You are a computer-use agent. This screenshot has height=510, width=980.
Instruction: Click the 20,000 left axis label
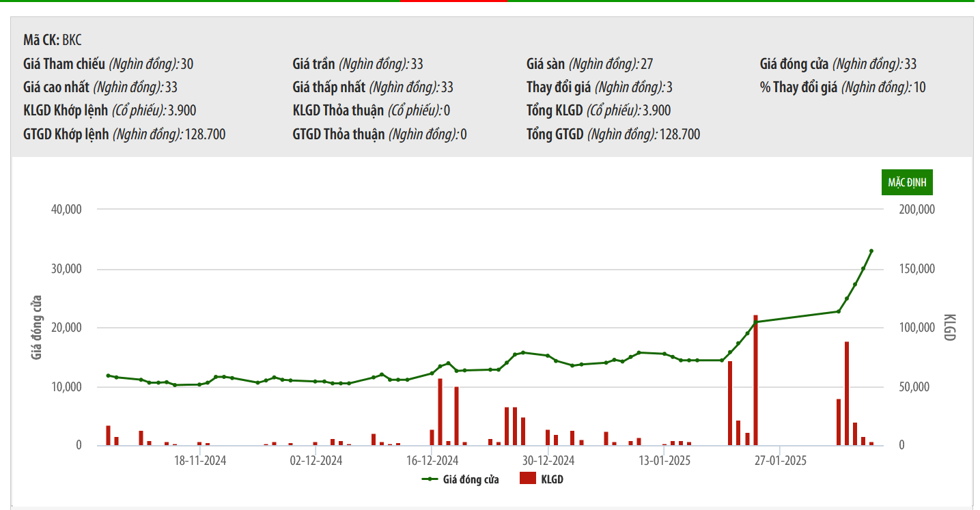(66, 328)
